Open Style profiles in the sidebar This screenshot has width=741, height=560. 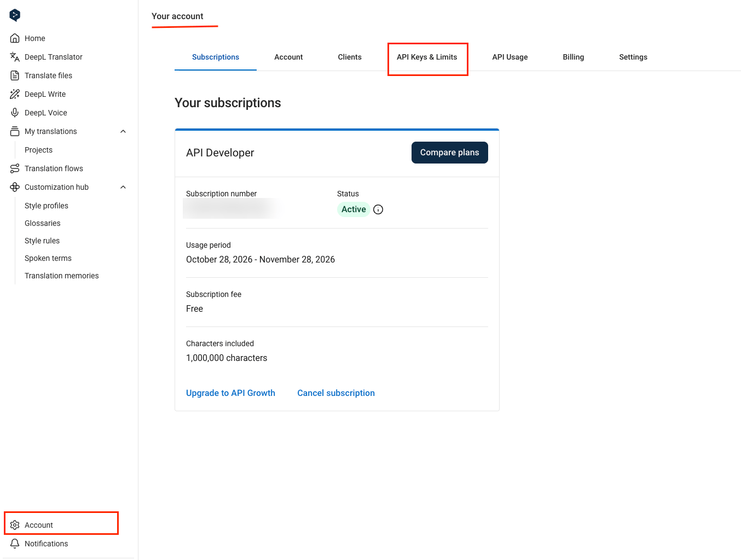(47, 206)
